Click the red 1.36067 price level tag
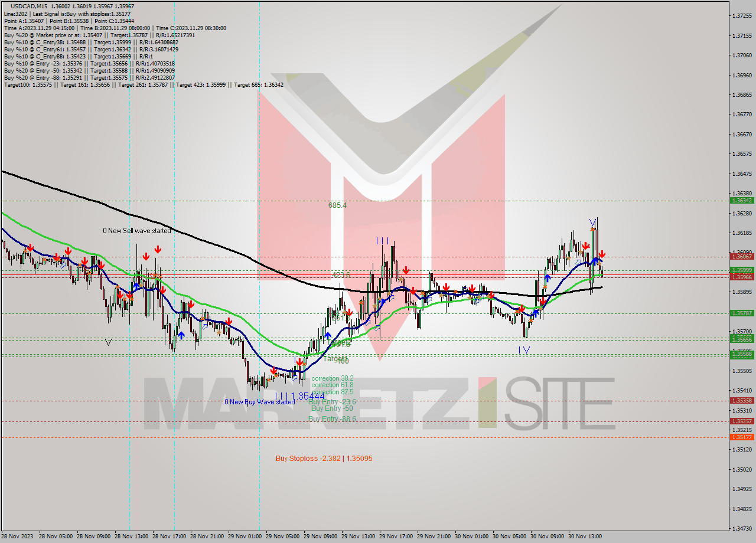Screen dimensions: 756x543 coord(742,256)
